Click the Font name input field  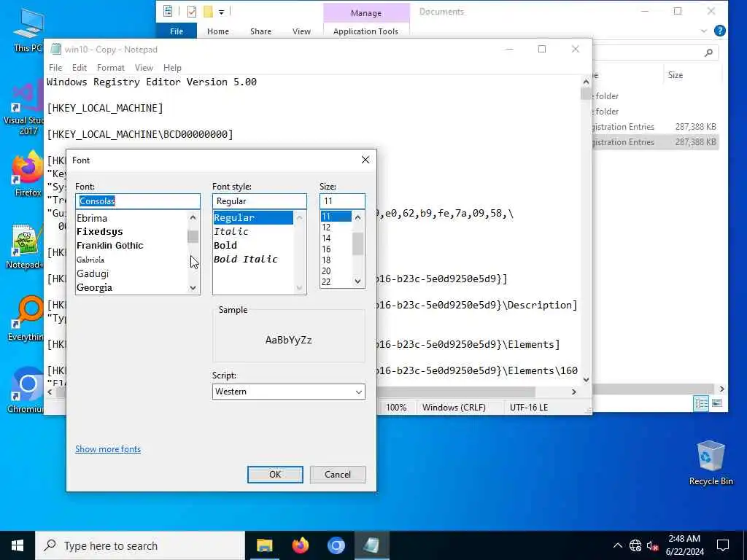click(x=138, y=201)
